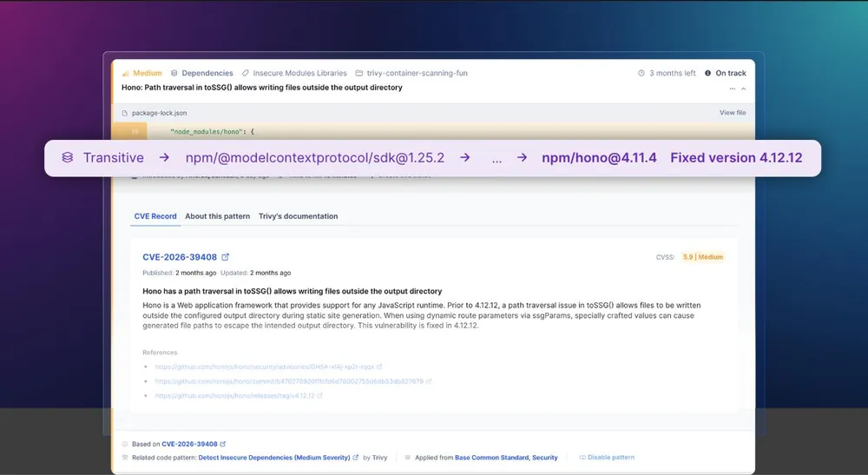Click the Dependencies stack icon
The image size is (868, 475).
174,73
